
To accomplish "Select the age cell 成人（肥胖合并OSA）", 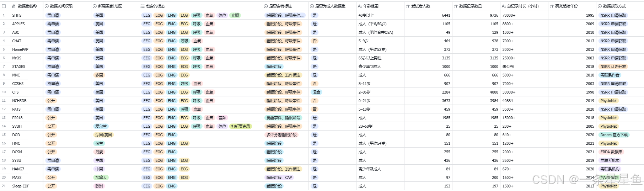I will 380,32.
